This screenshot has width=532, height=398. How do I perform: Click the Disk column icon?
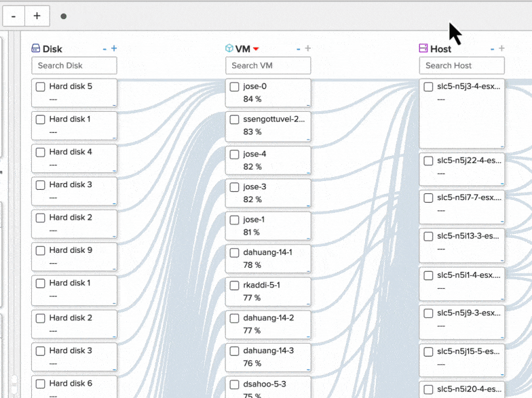point(36,49)
